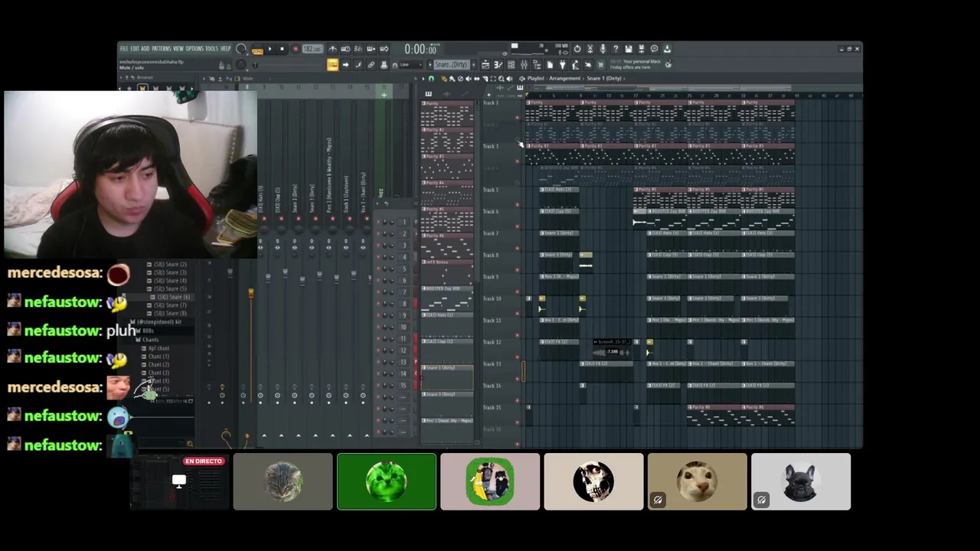
Task: Select the playlist slip double-arrow tool
Action: coord(477,79)
